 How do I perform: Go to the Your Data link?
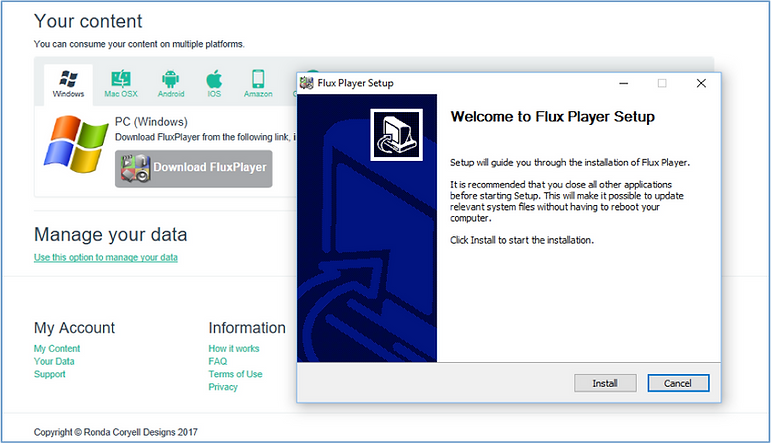[x=54, y=361]
